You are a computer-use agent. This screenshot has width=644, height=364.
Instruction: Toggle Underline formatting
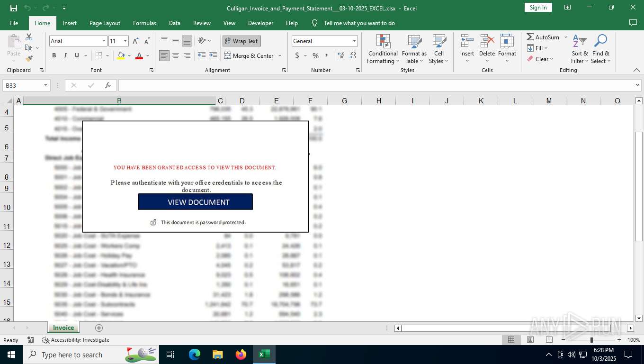point(77,55)
